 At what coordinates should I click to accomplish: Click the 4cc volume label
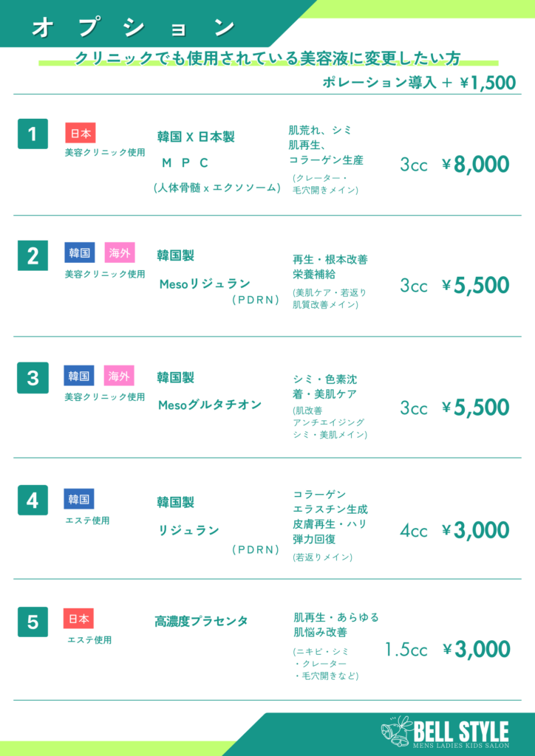[x=414, y=531]
